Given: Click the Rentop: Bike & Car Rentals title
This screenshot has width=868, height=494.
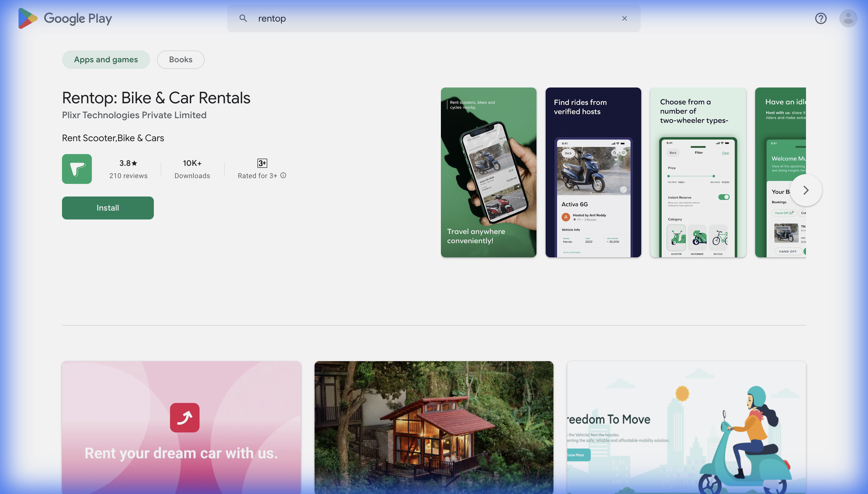Looking at the screenshot, I should click(x=156, y=98).
